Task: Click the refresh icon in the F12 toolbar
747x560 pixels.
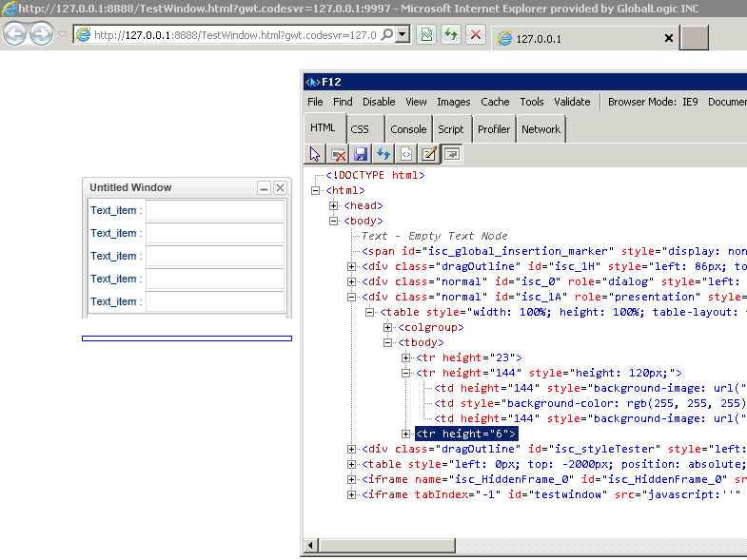Action: point(383,154)
